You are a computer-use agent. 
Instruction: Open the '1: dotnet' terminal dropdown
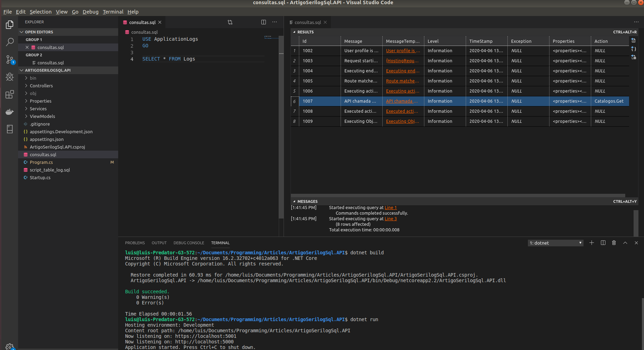555,242
